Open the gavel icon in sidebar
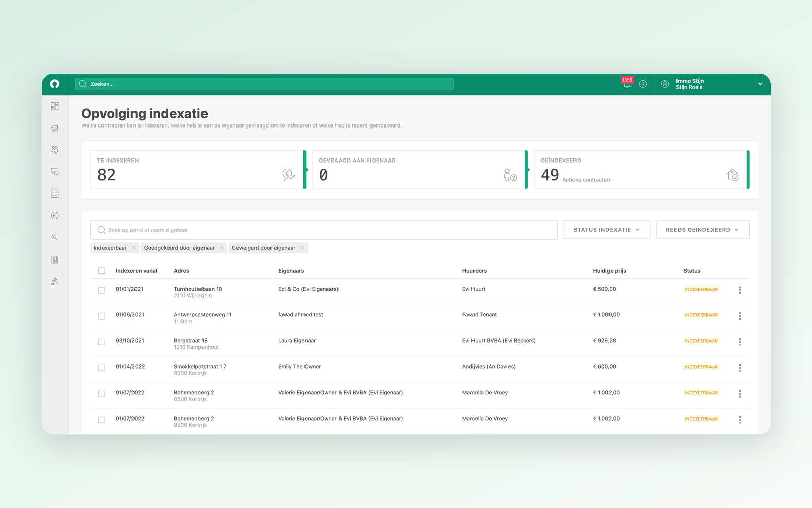812x508 pixels. 55,281
